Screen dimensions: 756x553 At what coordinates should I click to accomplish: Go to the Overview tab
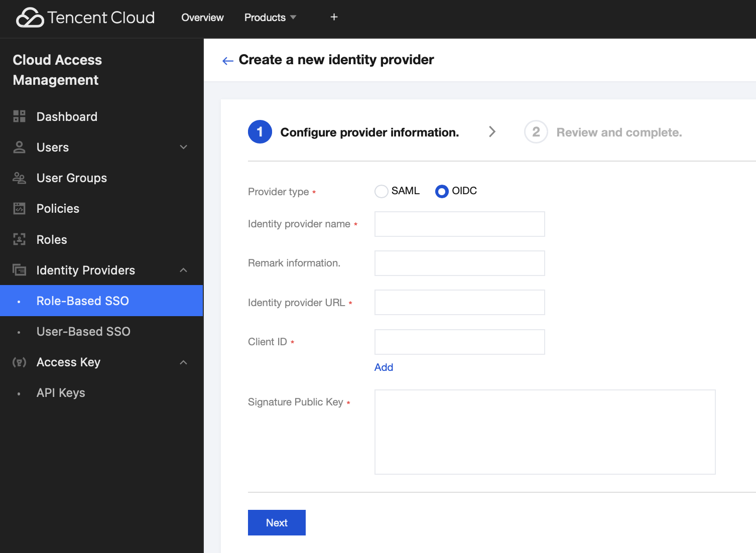click(202, 18)
